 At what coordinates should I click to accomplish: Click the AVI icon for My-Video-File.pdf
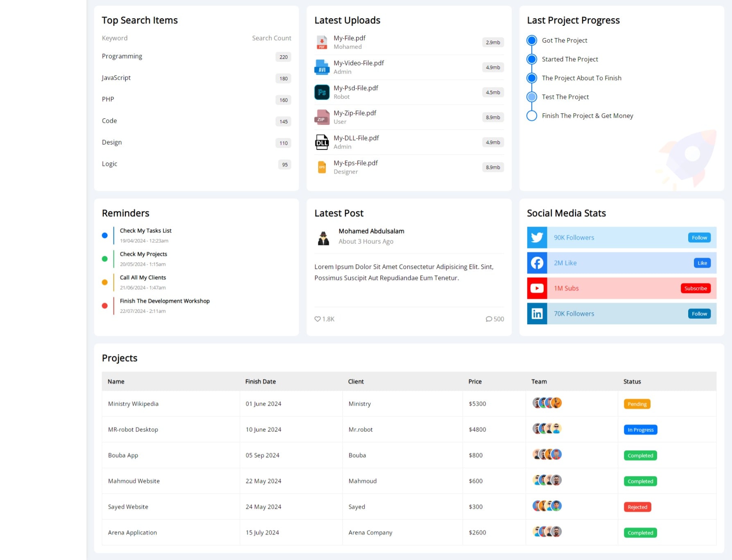[322, 67]
